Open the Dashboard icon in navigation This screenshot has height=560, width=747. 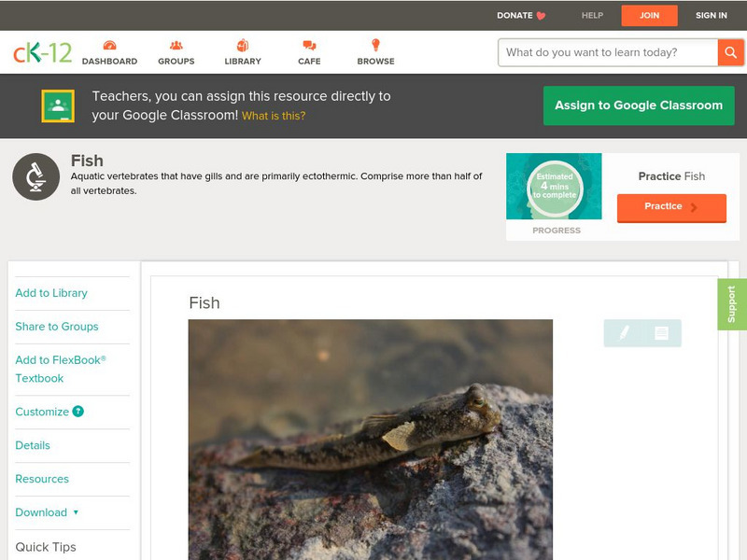[x=109, y=46]
